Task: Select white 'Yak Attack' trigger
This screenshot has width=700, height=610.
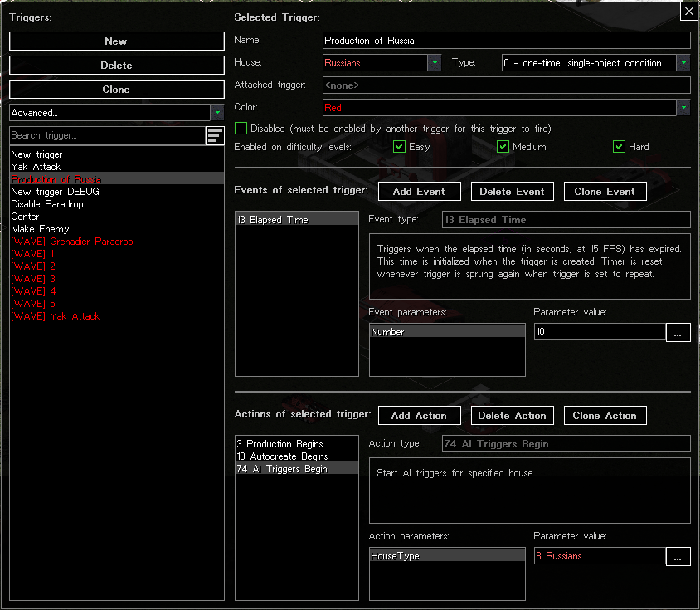Action: (x=116, y=167)
